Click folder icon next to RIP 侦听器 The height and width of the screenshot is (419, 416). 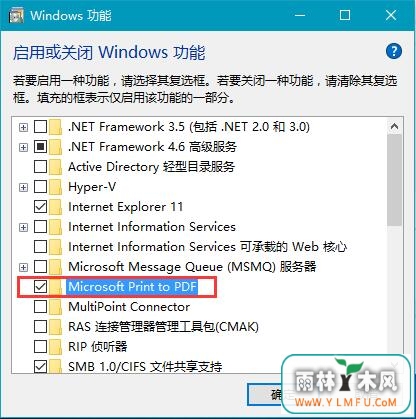point(55,347)
